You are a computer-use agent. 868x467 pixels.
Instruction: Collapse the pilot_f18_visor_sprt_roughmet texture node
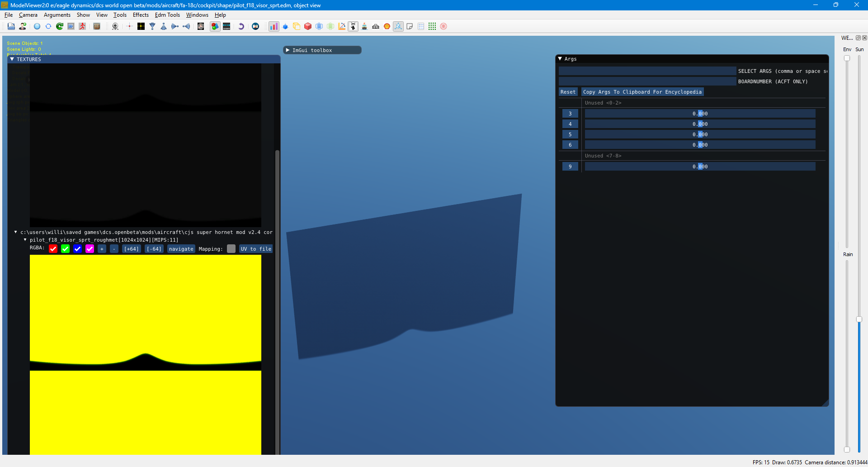25,240
